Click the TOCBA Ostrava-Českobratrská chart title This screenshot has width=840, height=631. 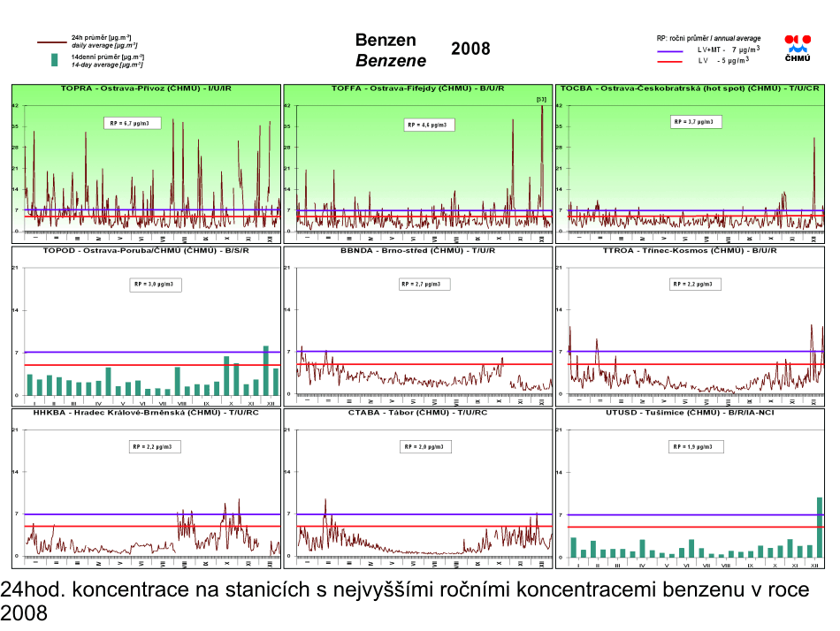[690, 89]
